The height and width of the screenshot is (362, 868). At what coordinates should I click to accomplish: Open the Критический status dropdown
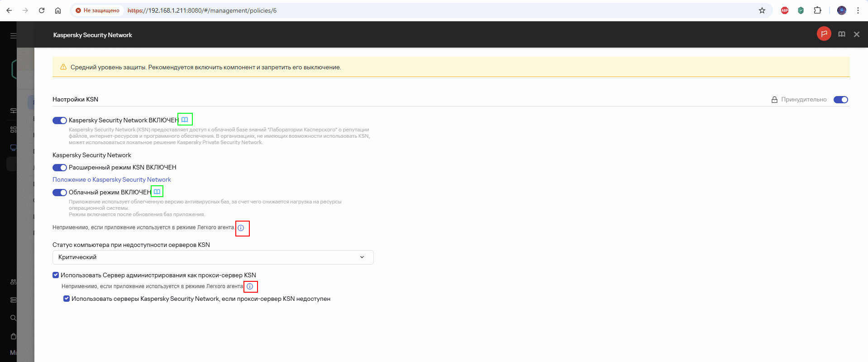point(213,257)
